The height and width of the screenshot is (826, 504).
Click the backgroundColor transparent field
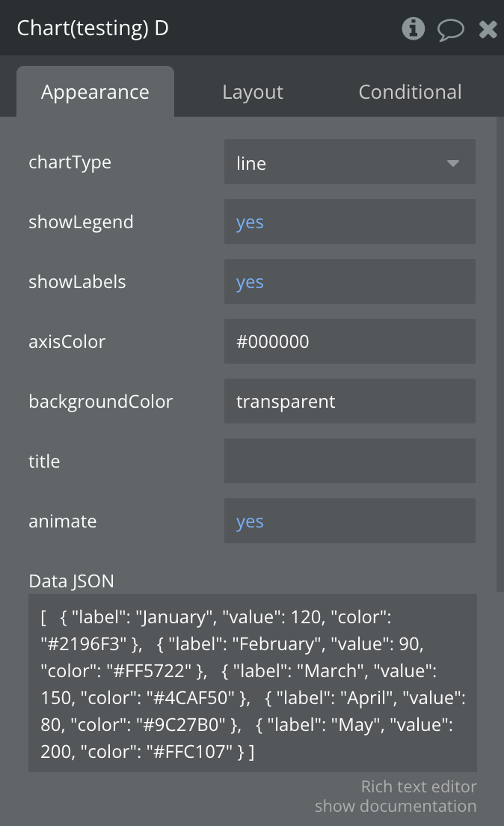349,402
